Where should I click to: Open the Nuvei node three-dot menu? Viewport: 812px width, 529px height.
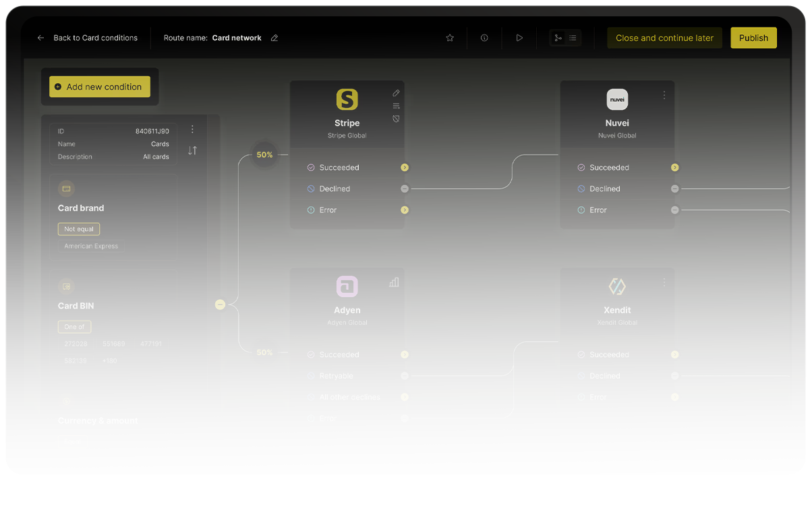[x=664, y=95]
